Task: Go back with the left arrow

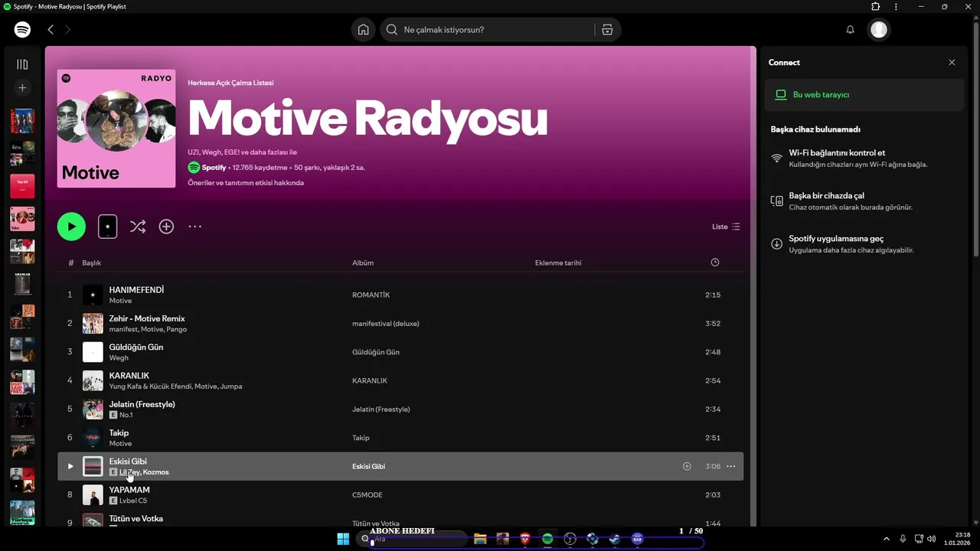Action: pos(51,29)
